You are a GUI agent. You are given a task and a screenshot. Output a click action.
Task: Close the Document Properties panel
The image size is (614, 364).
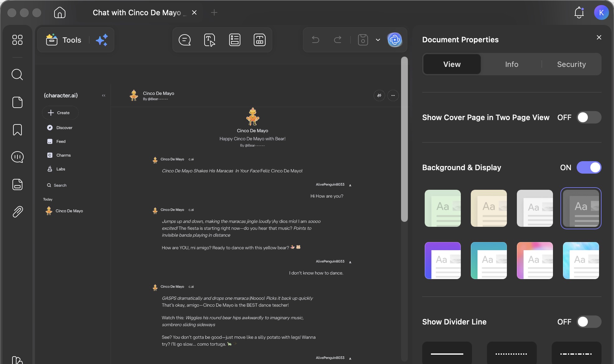599,37
